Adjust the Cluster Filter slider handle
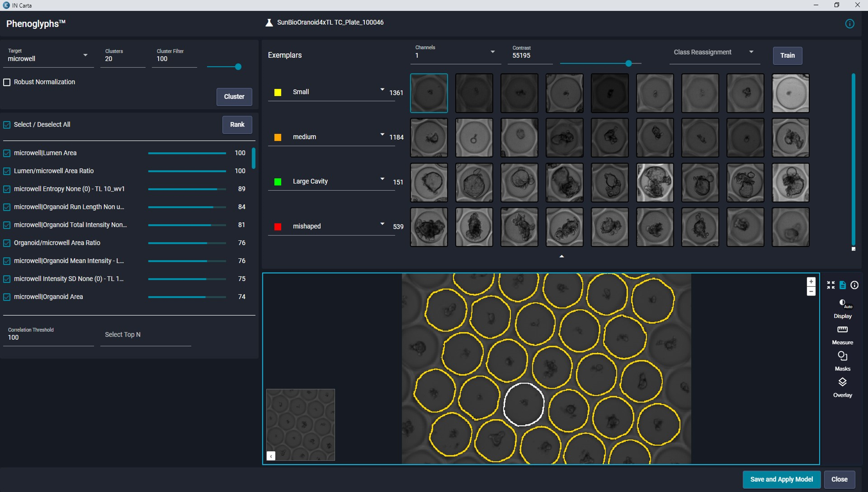 pos(238,67)
